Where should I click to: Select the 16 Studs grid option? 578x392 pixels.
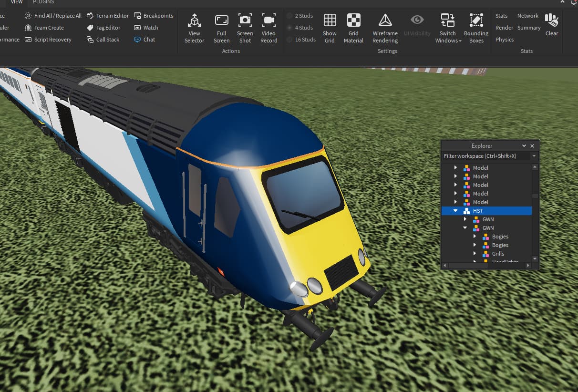coord(301,40)
